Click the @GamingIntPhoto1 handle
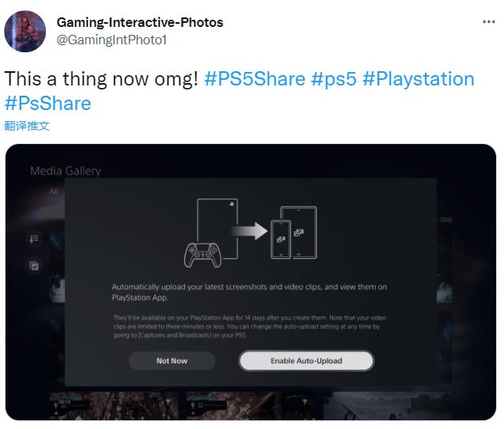Image resolution: width=504 pixels, height=429 pixels. click(112, 39)
